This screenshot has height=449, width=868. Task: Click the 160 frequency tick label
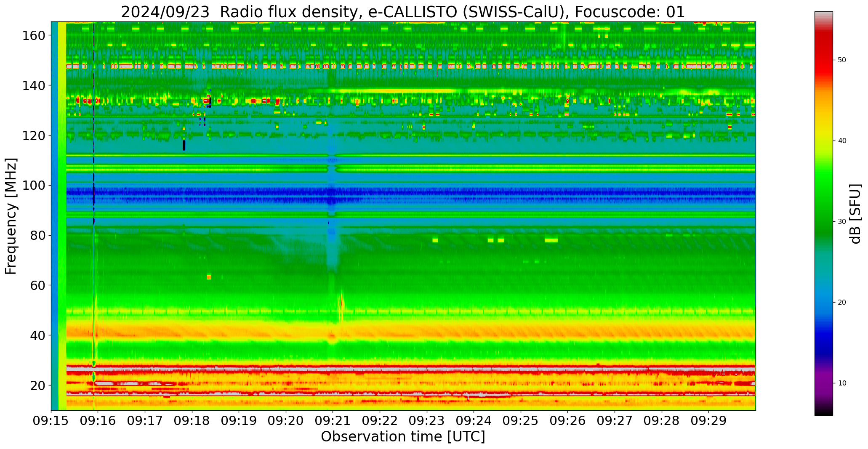(x=34, y=36)
